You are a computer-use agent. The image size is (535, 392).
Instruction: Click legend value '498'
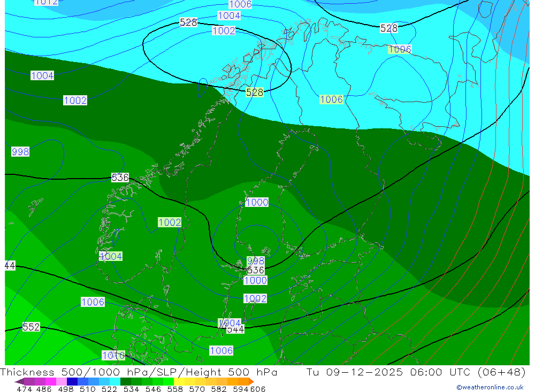[x=66, y=389]
